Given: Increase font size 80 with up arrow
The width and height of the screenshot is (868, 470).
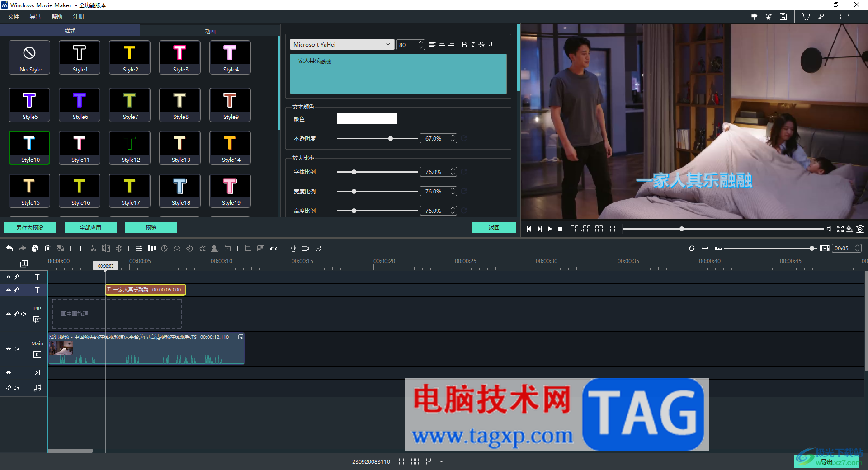Looking at the screenshot, I should pos(421,42).
